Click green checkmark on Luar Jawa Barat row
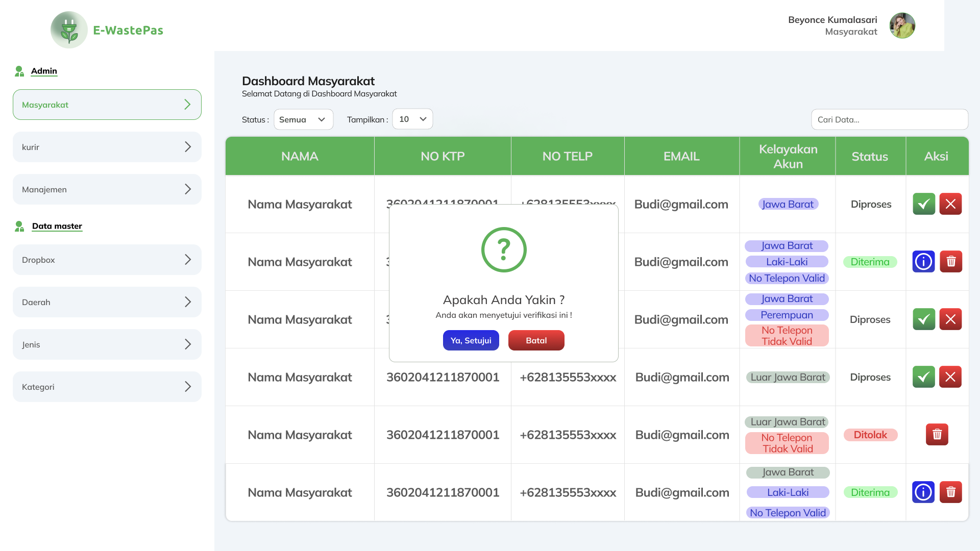Screen dimensions: 980x551 pos(924,377)
